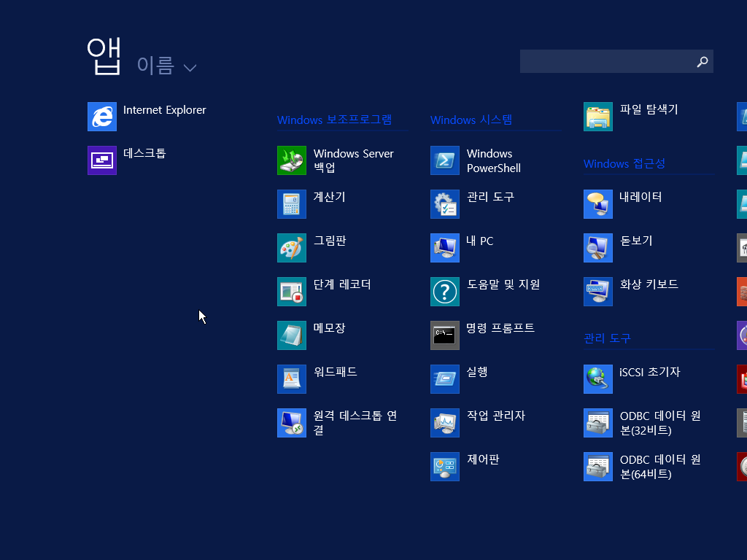Select 관리 도구 group header
This screenshot has height=560, width=747.
(608, 338)
